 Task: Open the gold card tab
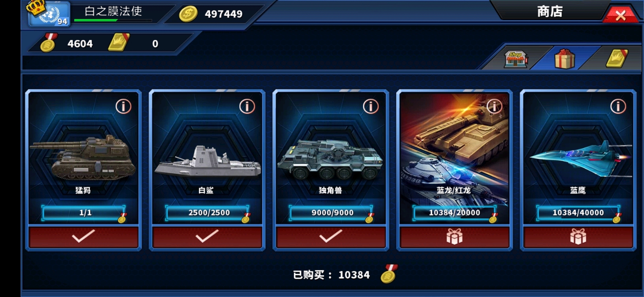[617, 59]
